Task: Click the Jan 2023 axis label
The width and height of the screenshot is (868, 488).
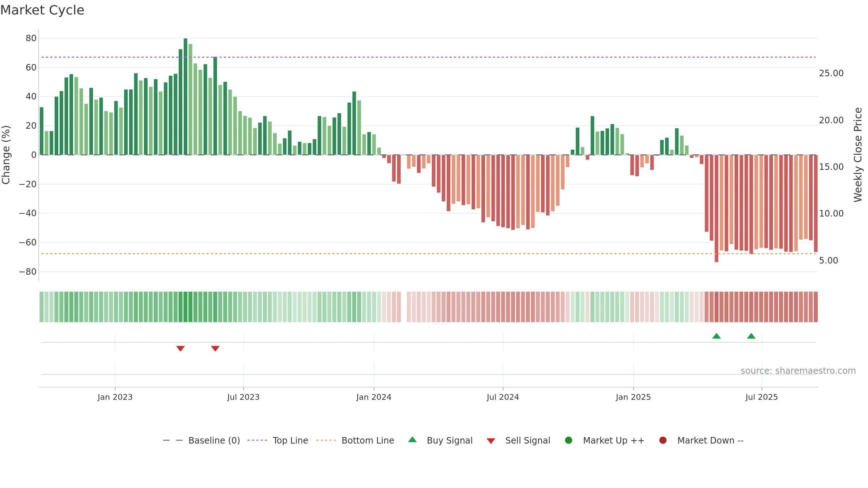Action: pyautogui.click(x=115, y=397)
